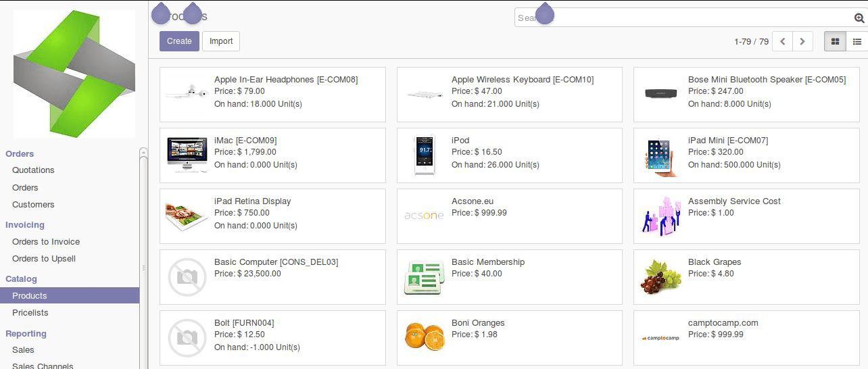Switch to list view
The height and width of the screenshot is (369, 868).
pyautogui.click(x=857, y=41)
